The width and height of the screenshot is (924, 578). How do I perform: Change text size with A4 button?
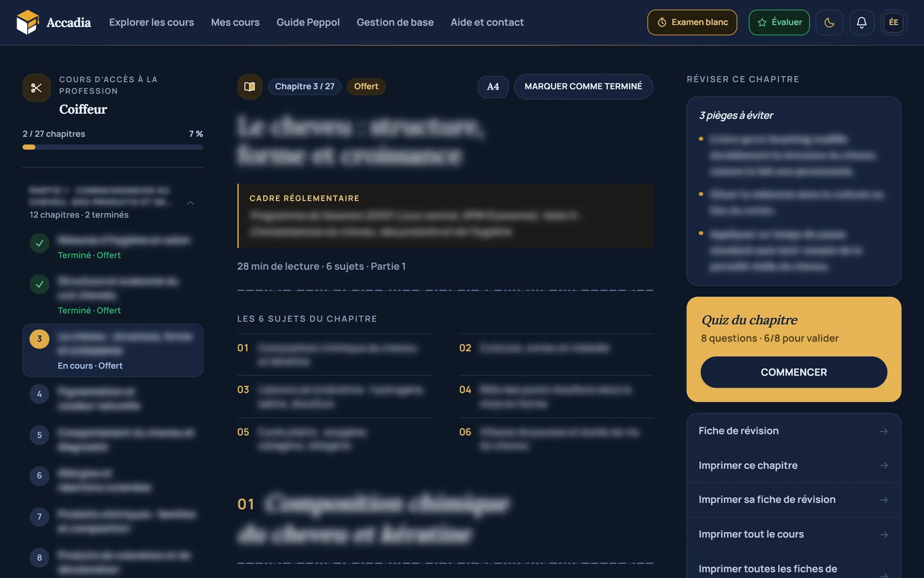tap(493, 87)
